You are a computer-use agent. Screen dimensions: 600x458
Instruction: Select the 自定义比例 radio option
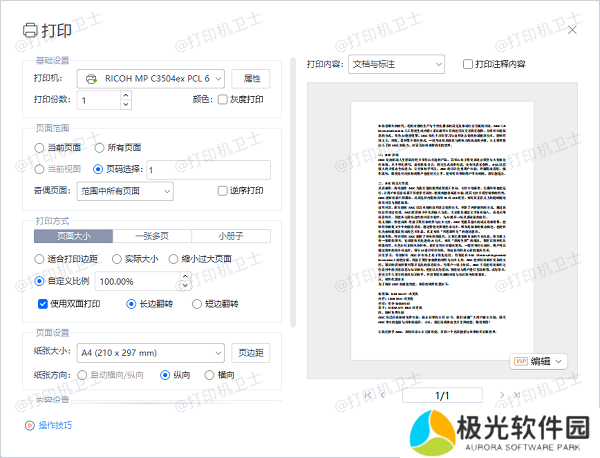pos(39,282)
